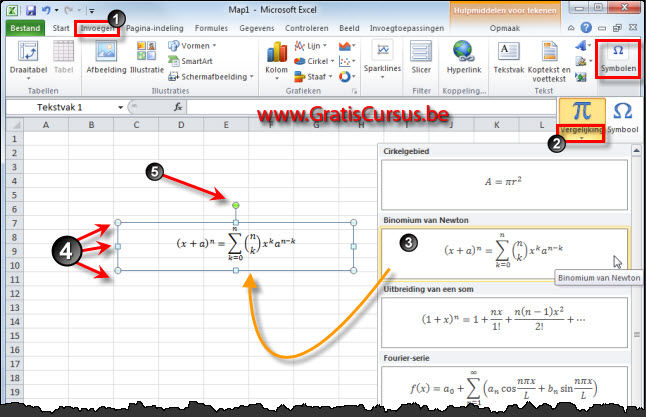646x417 pixels.
Task: Select the Fourier-serie equation
Action: click(x=504, y=387)
